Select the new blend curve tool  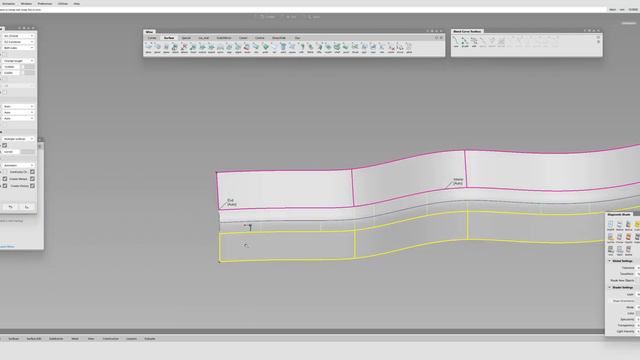[x=456, y=41]
